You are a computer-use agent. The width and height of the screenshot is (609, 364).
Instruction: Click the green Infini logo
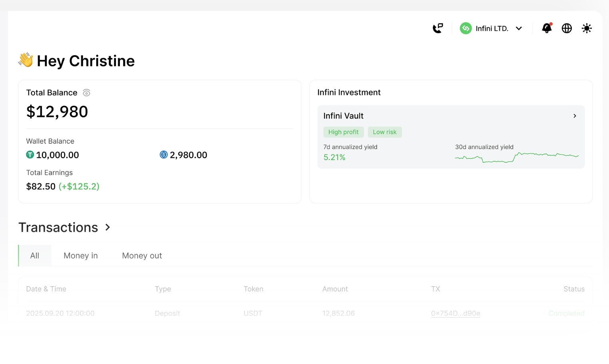coord(466,28)
